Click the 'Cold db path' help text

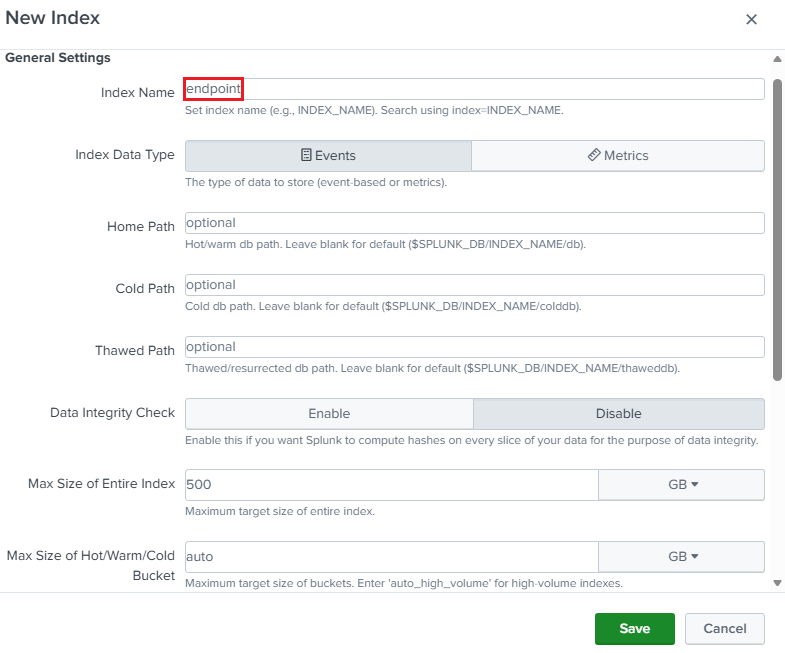(383, 306)
